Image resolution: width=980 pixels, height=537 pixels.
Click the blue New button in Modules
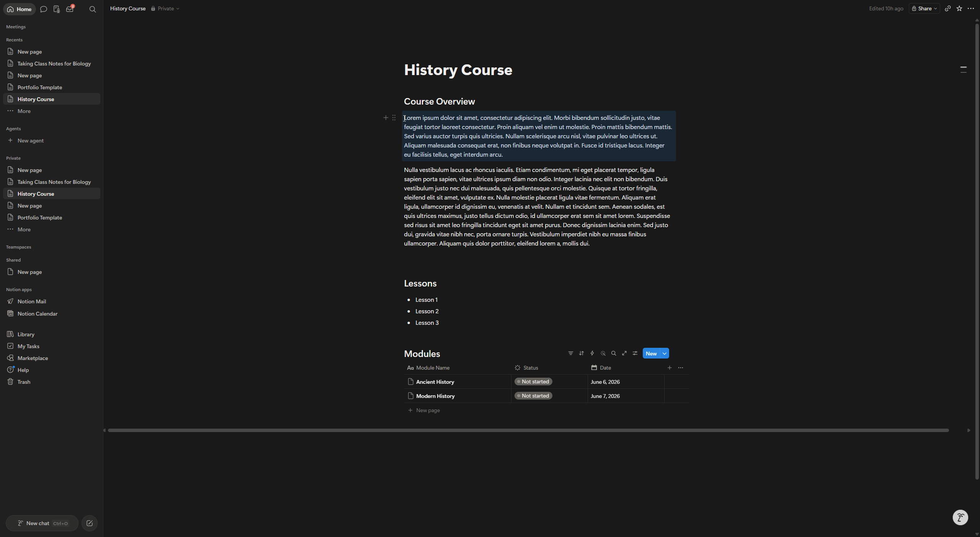click(x=651, y=354)
